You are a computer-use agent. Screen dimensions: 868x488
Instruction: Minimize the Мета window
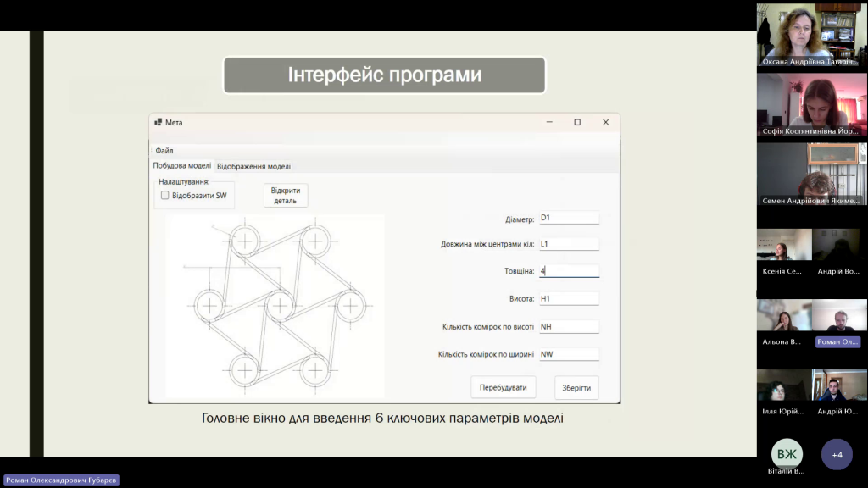pos(548,122)
